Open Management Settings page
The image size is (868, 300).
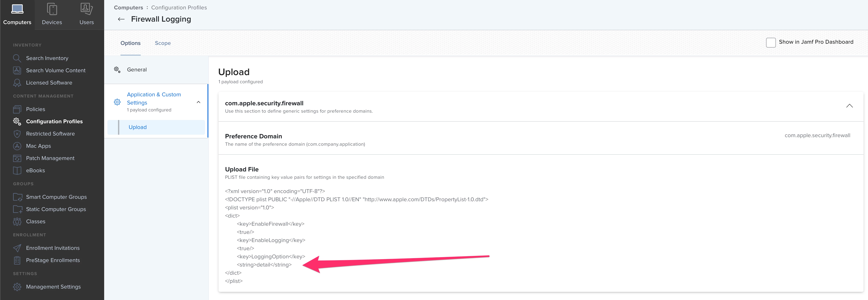click(x=53, y=287)
